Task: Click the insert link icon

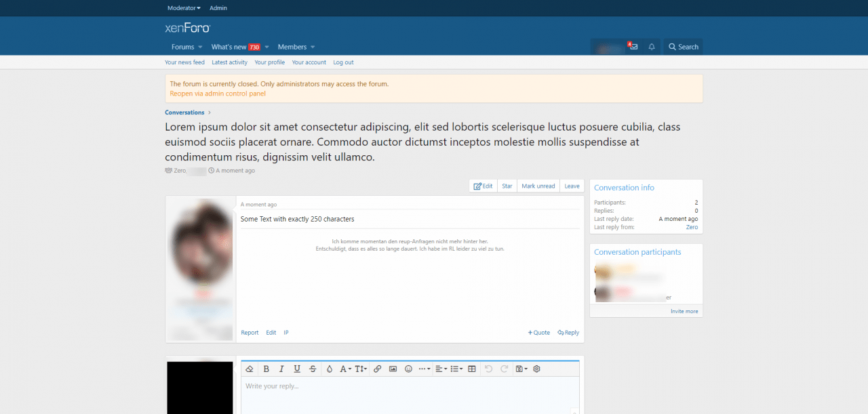Action: point(378,369)
